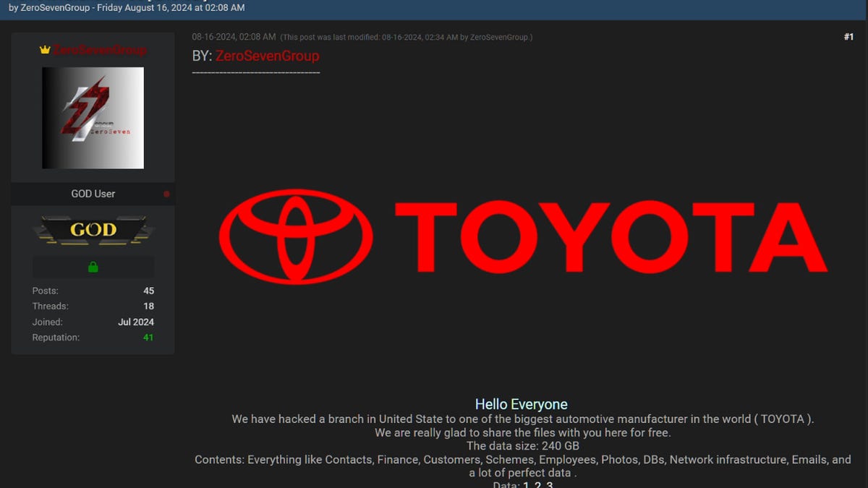Click the red Toyota emblem logo
868x488 pixels.
point(296,236)
